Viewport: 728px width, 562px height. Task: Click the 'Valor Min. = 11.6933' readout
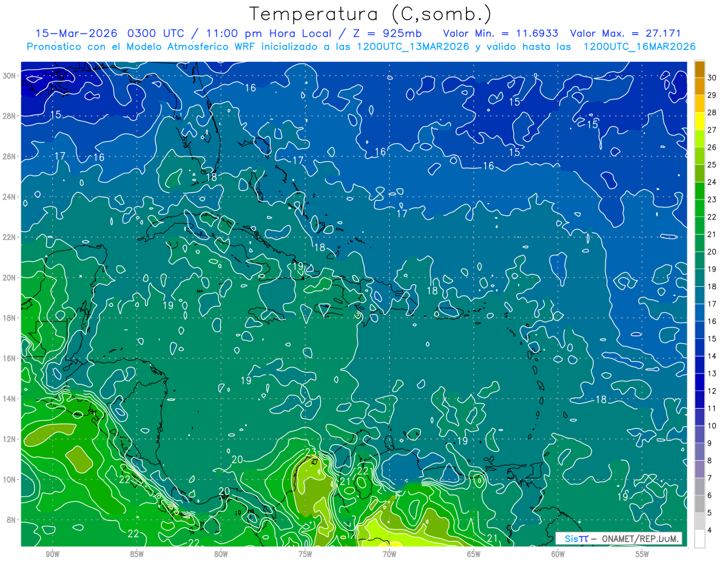[x=500, y=33]
